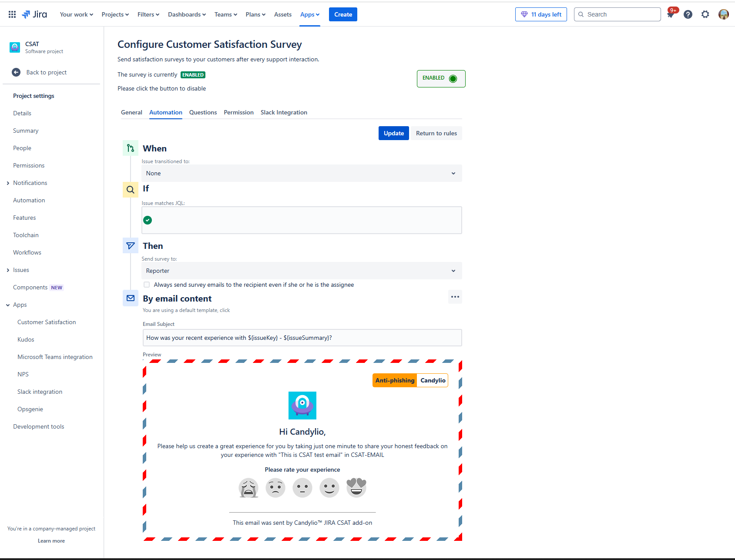
Task: Click the Anti-phishing badge in preview
Action: pyautogui.click(x=395, y=380)
